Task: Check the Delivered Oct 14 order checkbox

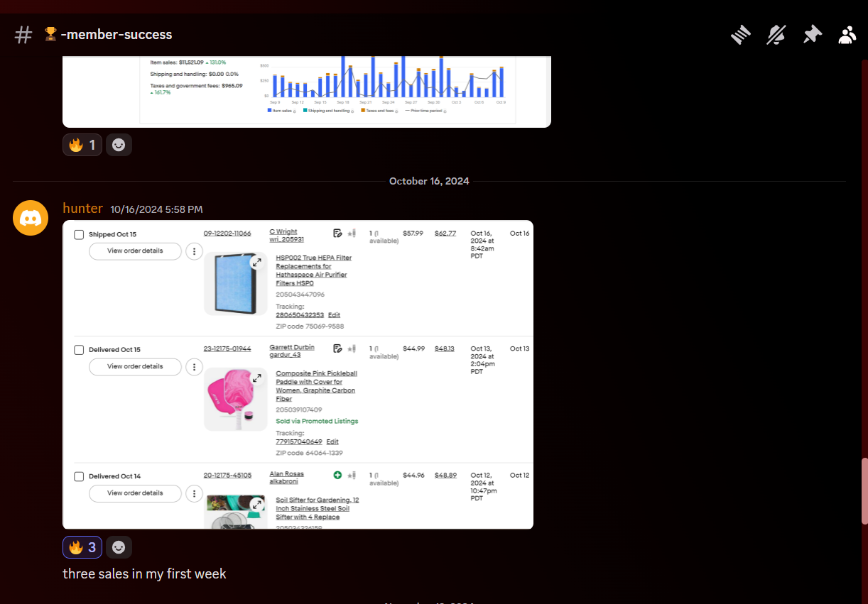Action: tap(79, 476)
